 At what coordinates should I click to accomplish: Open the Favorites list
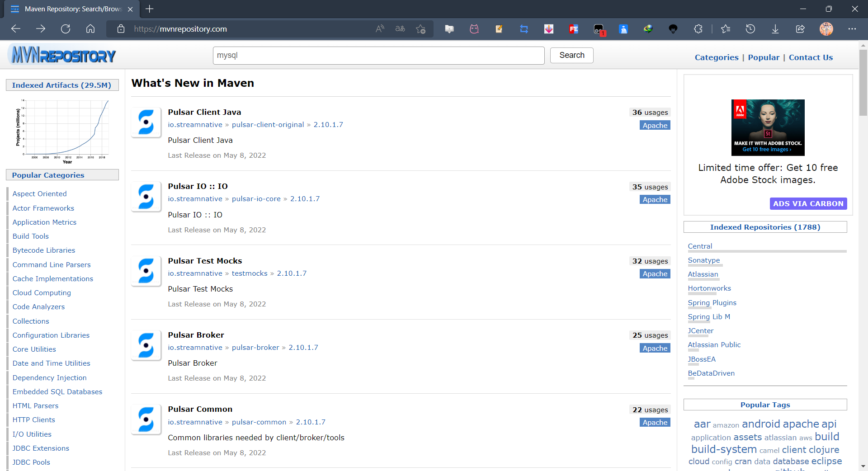726,29
